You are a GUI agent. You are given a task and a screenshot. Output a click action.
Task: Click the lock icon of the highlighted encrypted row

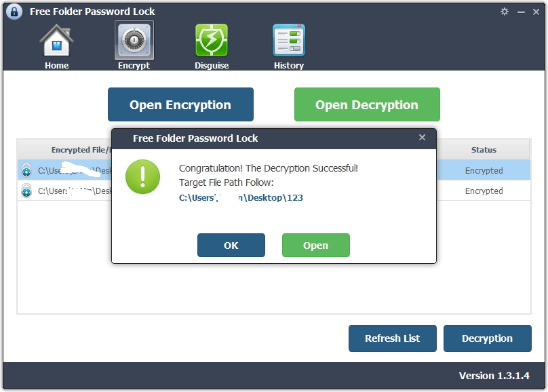(26, 170)
